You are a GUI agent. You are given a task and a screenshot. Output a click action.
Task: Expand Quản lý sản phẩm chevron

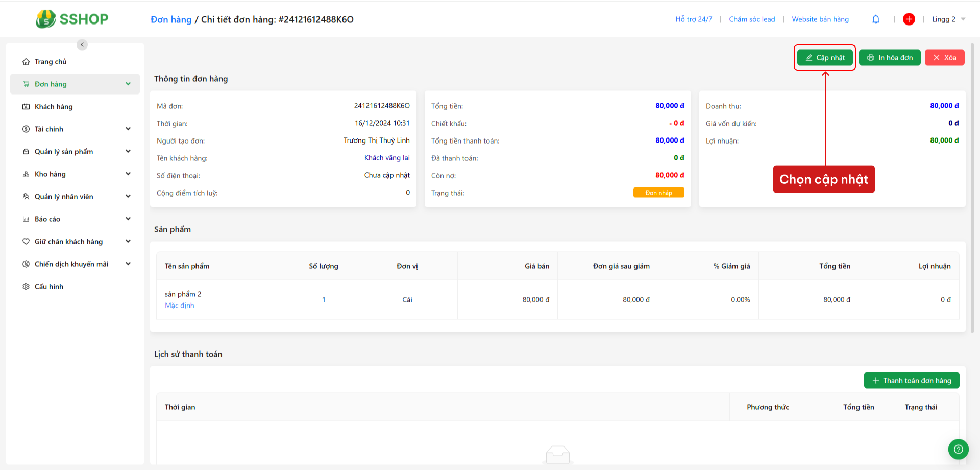(x=128, y=152)
